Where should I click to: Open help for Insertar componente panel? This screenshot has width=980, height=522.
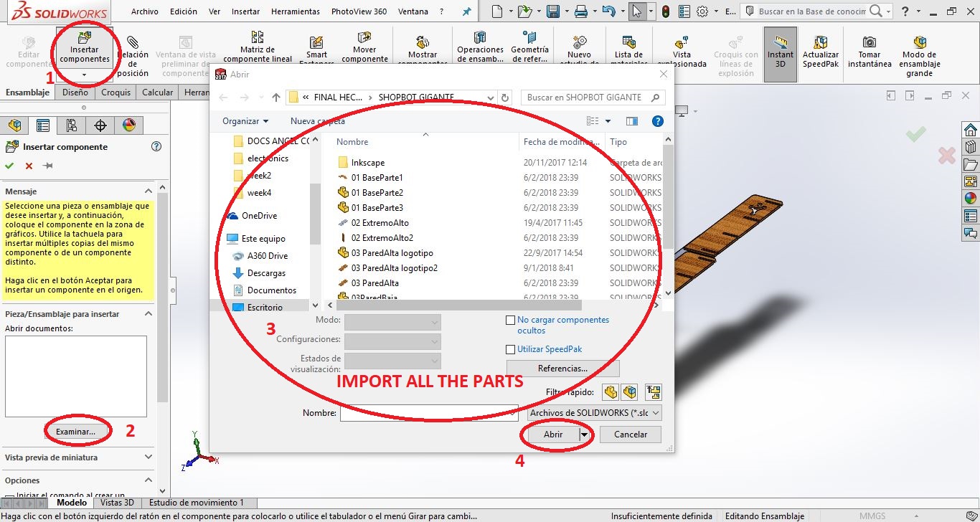coord(157,146)
